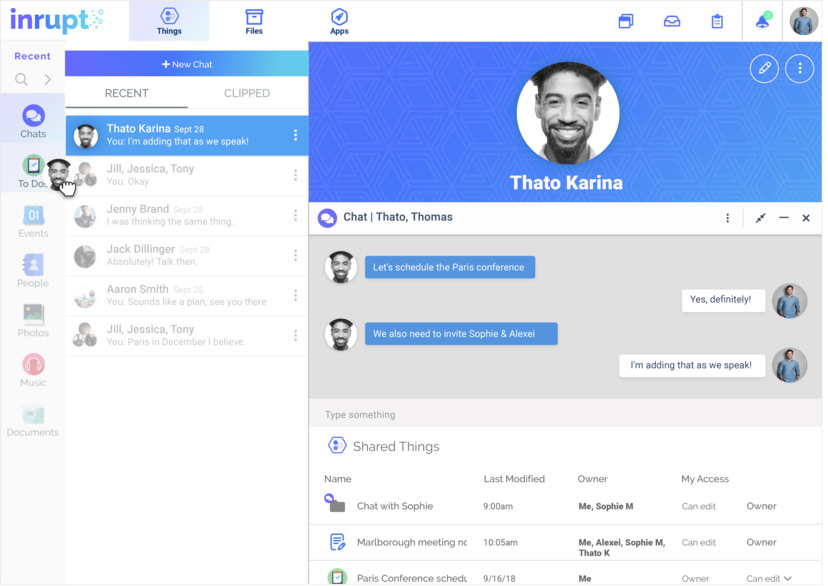Screen dimensions: 828x586
Task: Select the RECENT tab
Action: (x=127, y=93)
